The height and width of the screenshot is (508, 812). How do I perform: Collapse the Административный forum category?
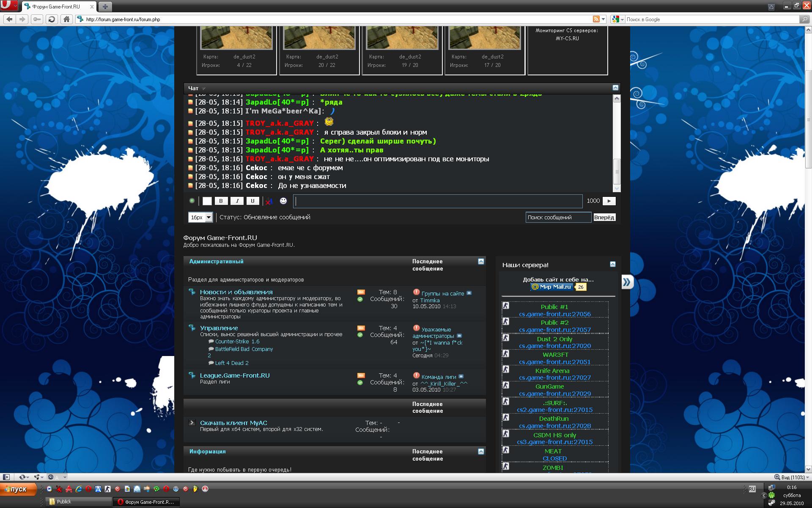pos(481,261)
